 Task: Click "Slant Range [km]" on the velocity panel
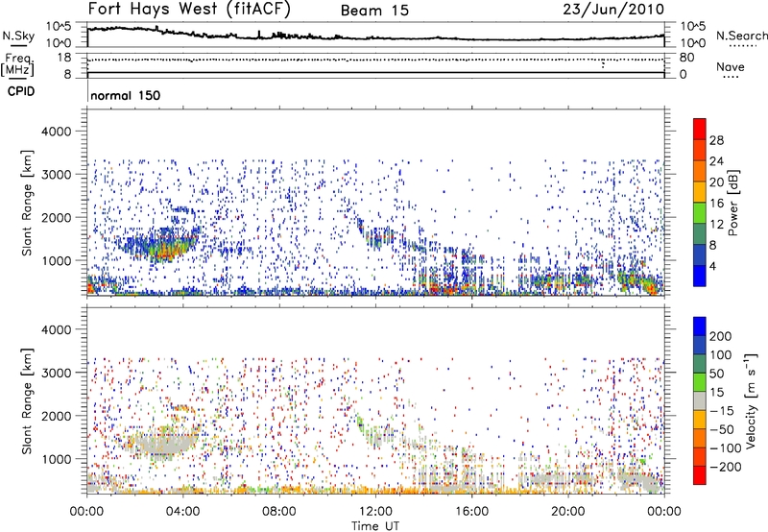click(27, 400)
